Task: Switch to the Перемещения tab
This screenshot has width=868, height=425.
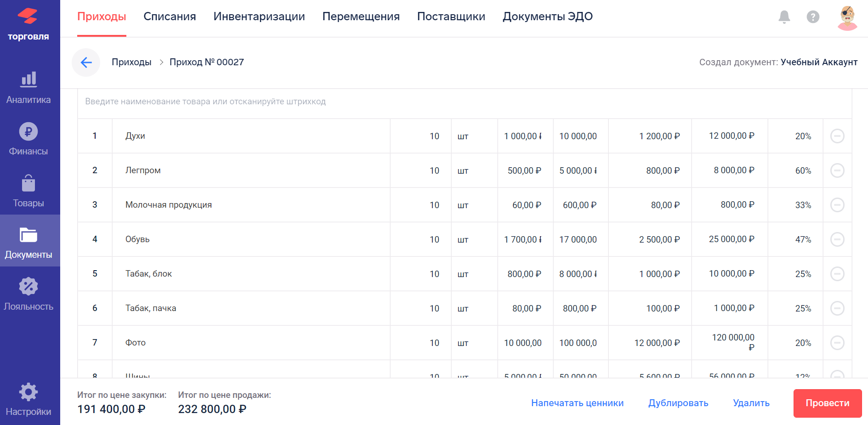Action: coord(361,17)
